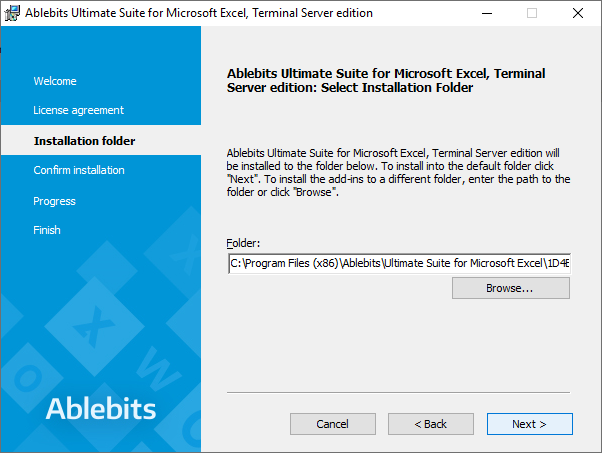Viewport: 602px width, 453px height.
Task: Click the Select Installation Folder heading
Action: pos(386,81)
